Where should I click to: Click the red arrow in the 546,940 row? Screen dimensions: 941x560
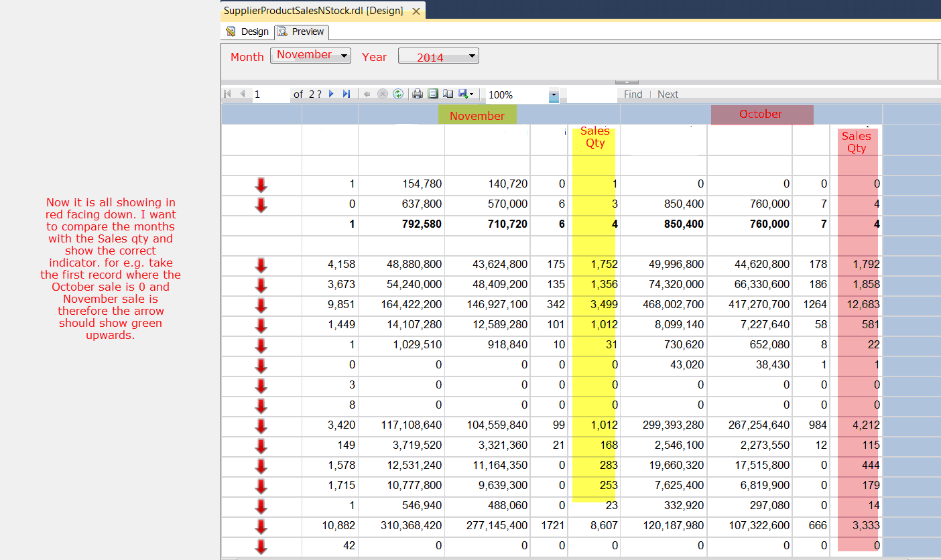261,507
